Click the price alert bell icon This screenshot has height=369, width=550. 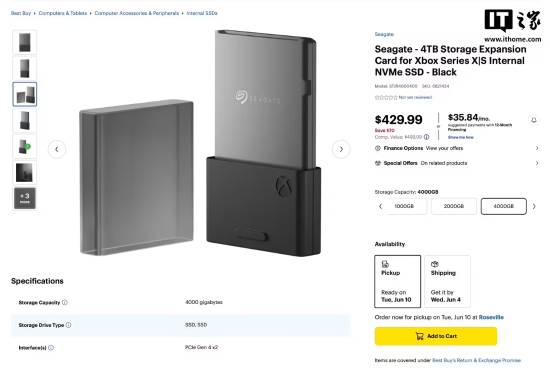[x=534, y=120]
